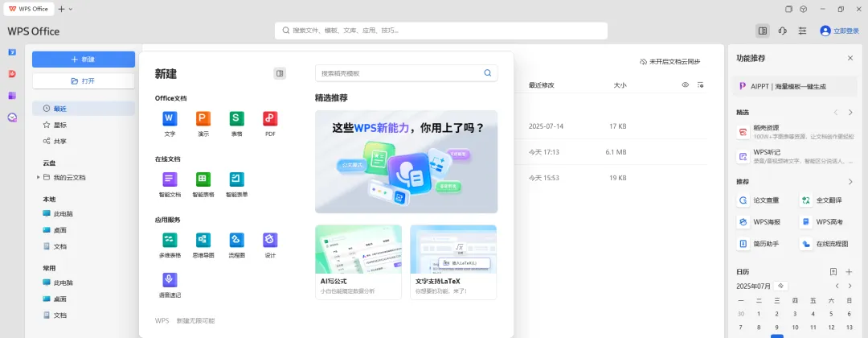This screenshot has width=868, height=338.
Task: Open WPS听记 in 精选
Action: [795, 157]
